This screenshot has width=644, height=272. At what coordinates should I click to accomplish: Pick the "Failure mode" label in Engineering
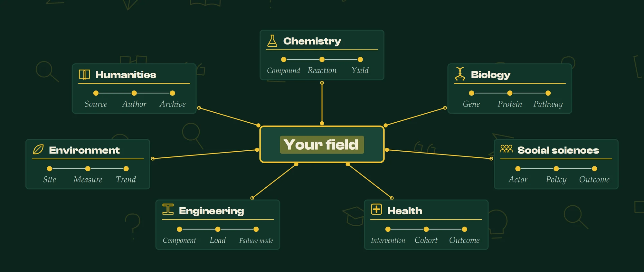[256, 240]
